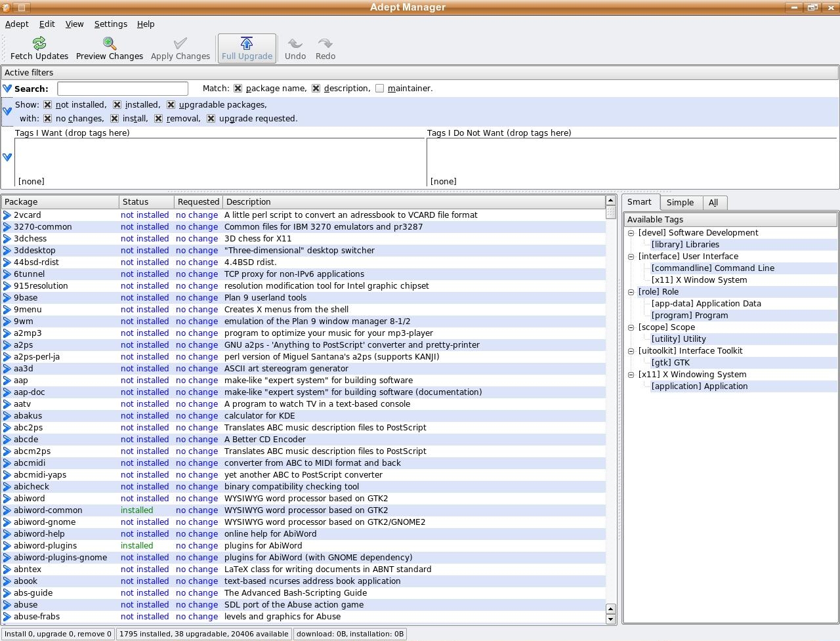Switch to the Simple tags tab
This screenshot has width=840, height=641.
coord(681,203)
